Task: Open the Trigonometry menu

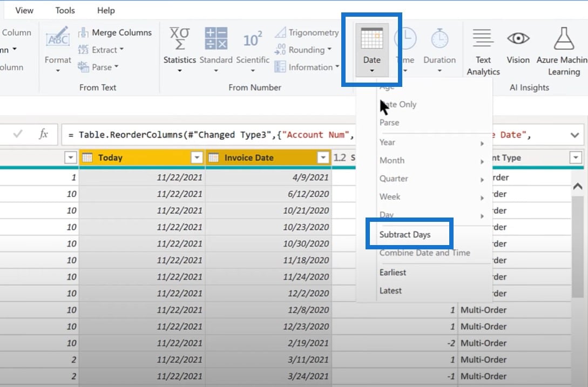Action: click(x=306, y=32)
